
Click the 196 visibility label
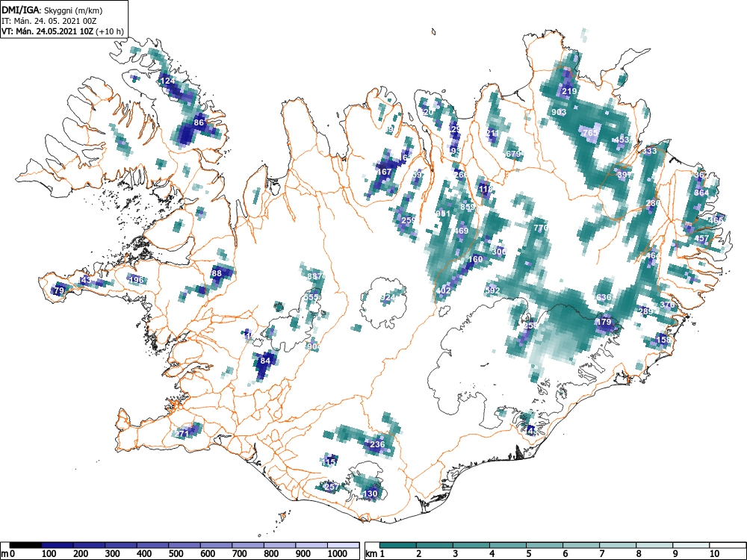point(136,280)
